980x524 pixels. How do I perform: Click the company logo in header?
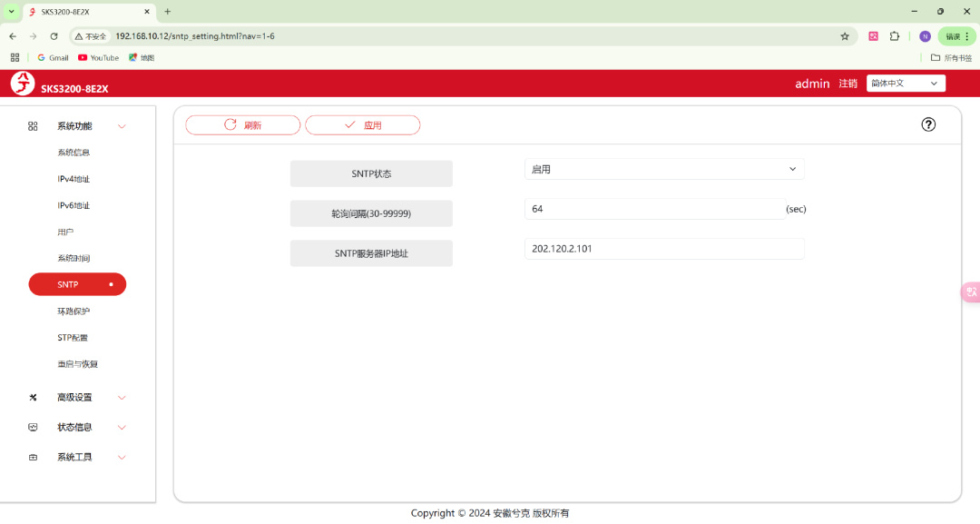pos(23,84)
